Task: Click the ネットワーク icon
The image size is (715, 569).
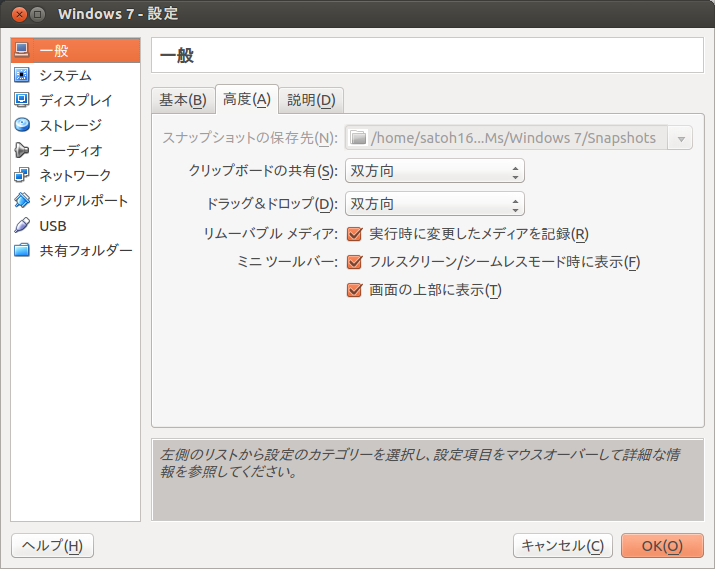Action: pos(21,175)
